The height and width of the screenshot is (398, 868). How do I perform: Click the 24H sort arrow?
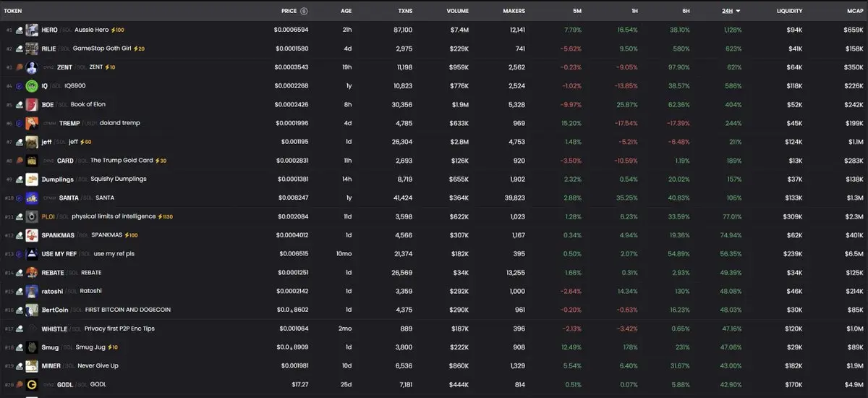(x=738, y=11)
